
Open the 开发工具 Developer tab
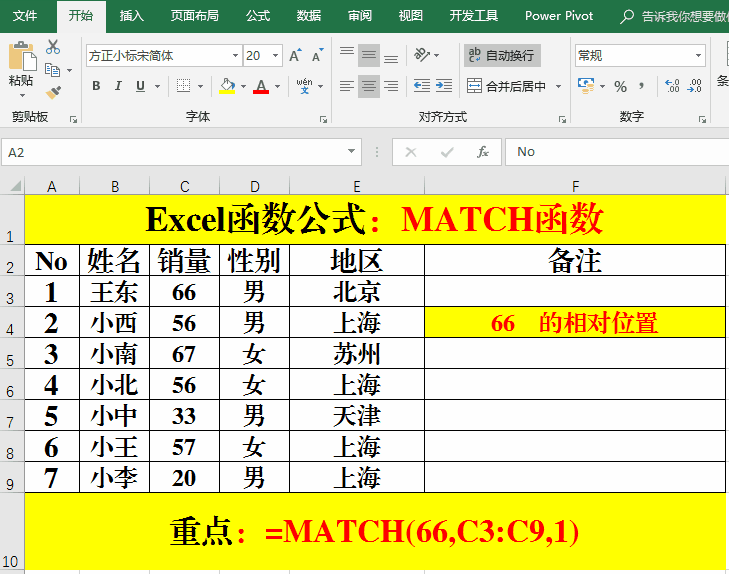(x=474, y=16)
